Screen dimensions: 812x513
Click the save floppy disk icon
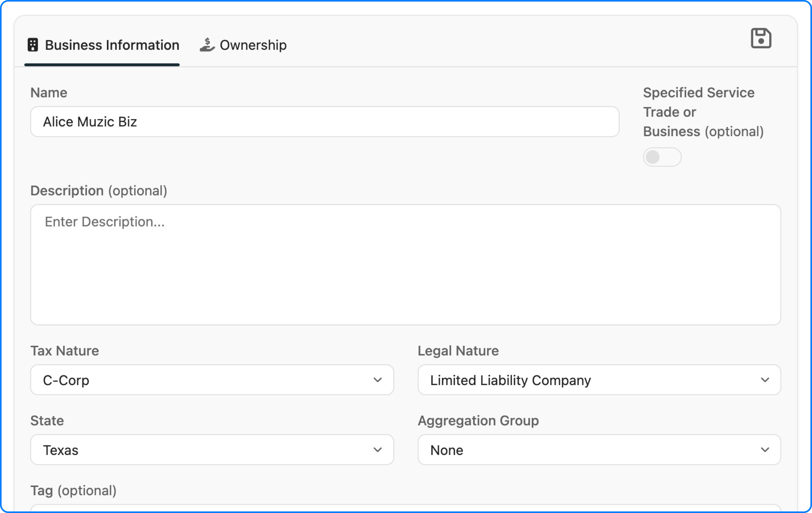click(761, 38)
